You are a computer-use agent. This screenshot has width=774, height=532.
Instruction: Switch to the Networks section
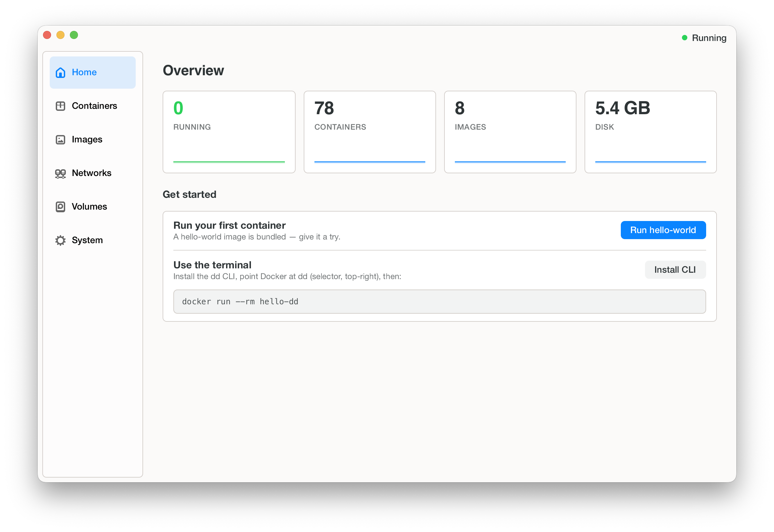(x=93, y=173)
